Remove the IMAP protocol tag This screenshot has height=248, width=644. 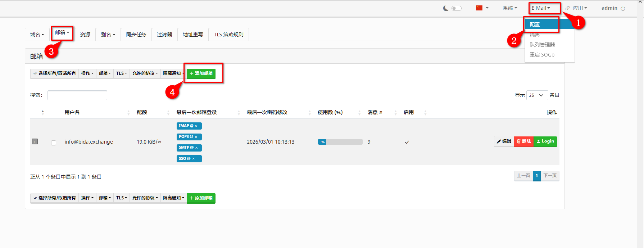pyautogui.click(x=196, y=126)
